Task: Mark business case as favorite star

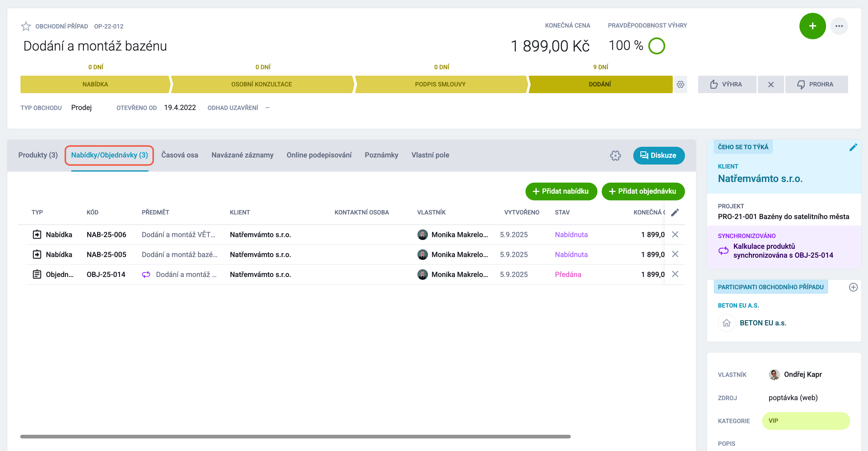Action: 26,26
